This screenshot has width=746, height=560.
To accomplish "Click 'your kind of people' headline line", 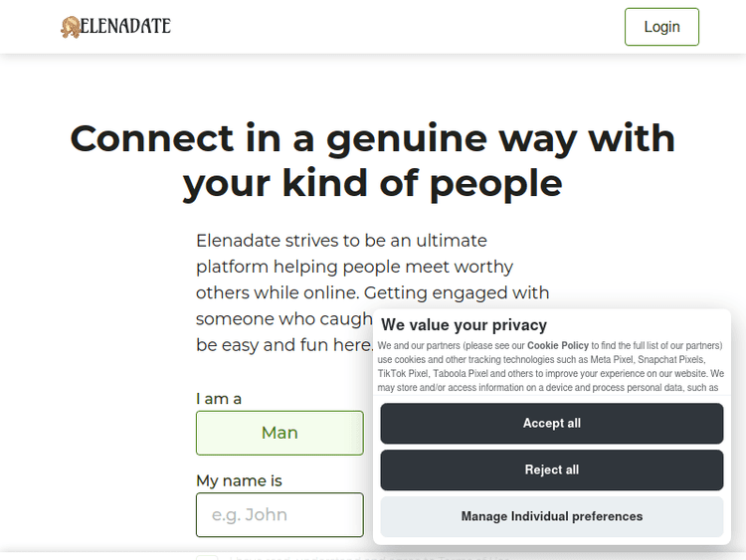I will pos(372,183).
